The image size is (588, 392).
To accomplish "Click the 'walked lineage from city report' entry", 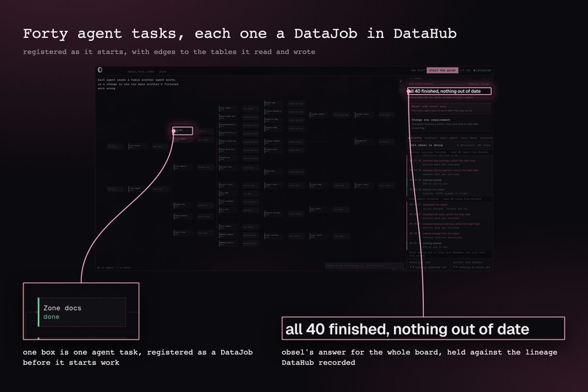I will pos(441,235).
